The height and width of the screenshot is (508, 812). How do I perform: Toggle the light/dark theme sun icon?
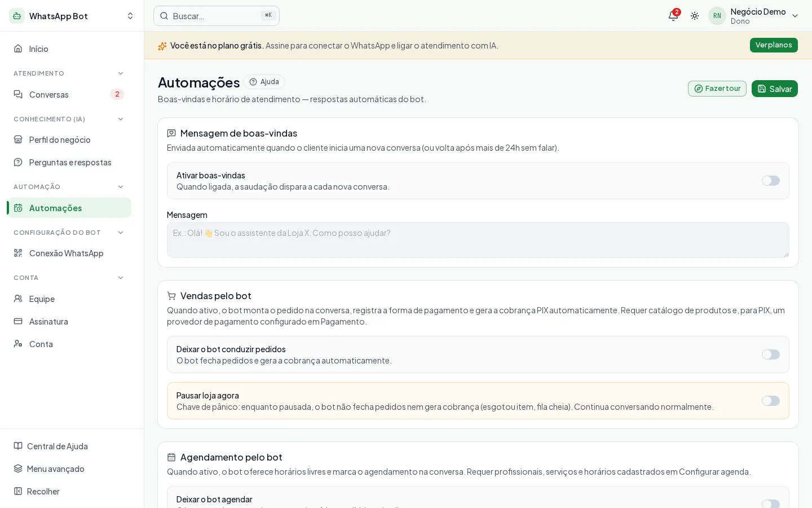[695, 16]
